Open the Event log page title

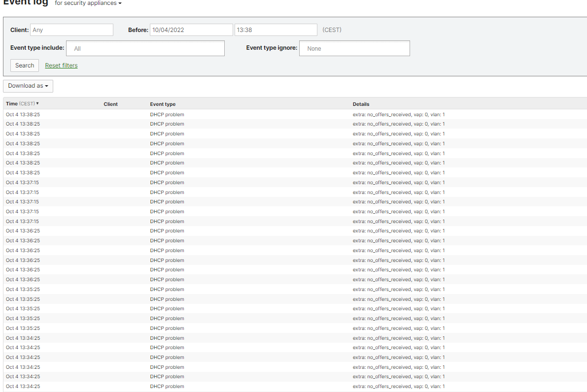(x=26, y=2)
